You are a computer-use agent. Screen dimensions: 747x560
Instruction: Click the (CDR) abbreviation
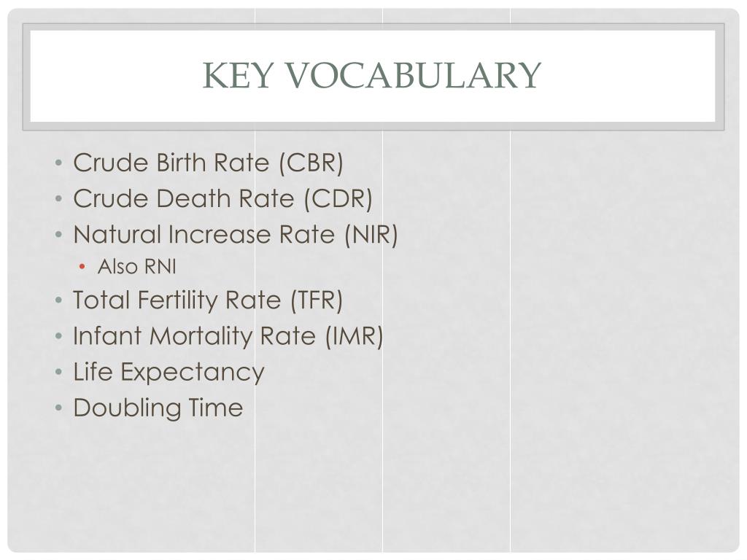[338, 199]
